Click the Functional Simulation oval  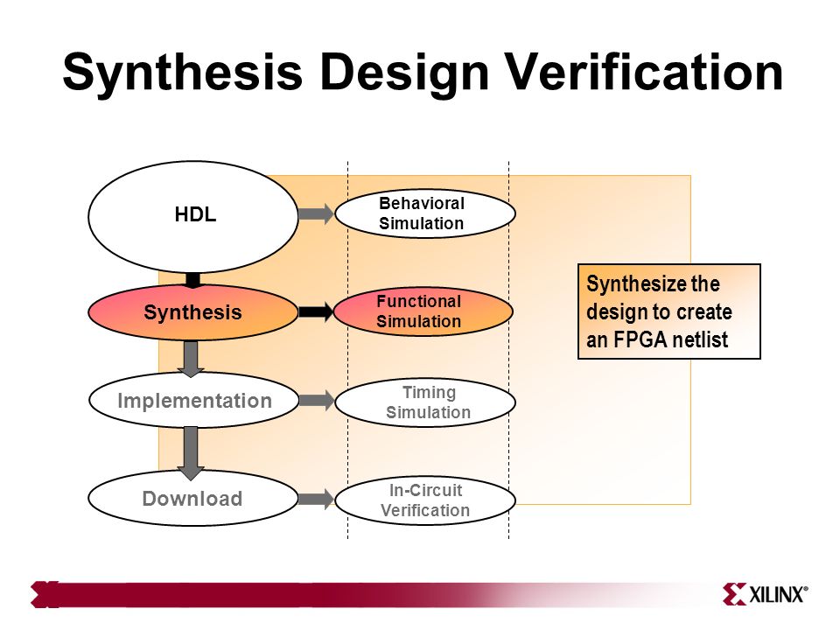tap(423, 311)
